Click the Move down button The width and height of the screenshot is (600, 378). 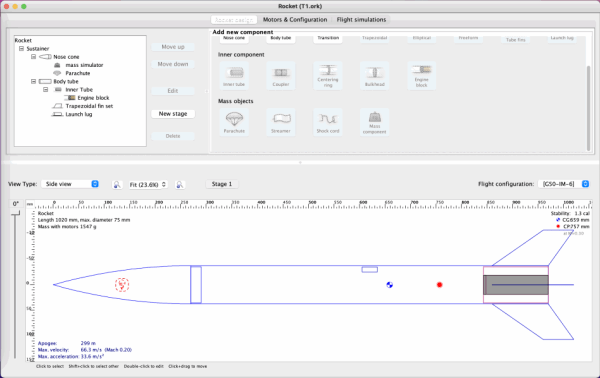pyautogui.click(x=173, y=64)
